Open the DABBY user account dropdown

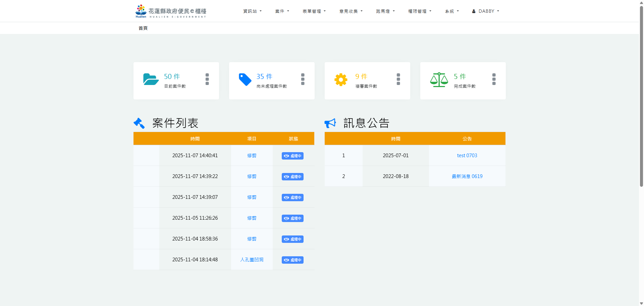(486, 11)
